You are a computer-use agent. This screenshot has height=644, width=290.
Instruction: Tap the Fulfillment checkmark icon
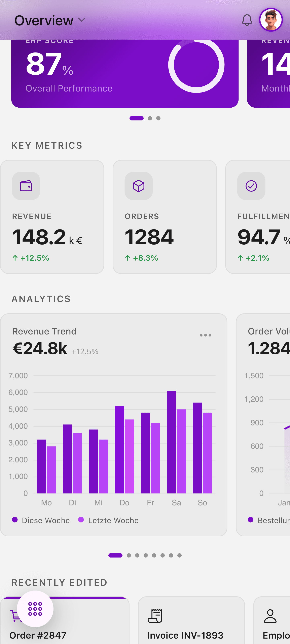click(x=251, y=186)
